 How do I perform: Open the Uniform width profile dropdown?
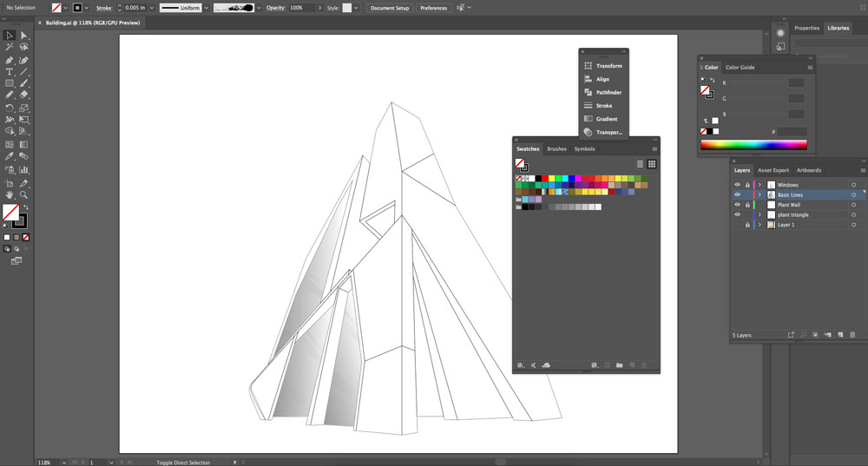click(207, 8)
